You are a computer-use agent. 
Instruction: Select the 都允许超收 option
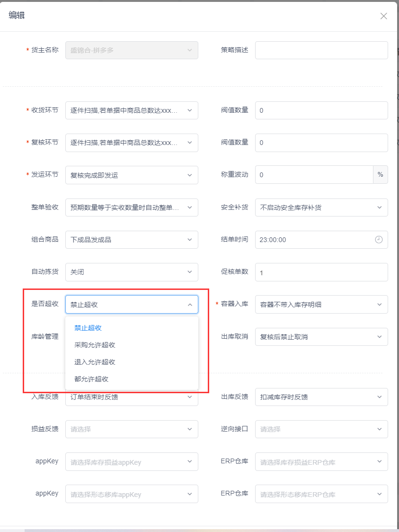click(132, 379)
